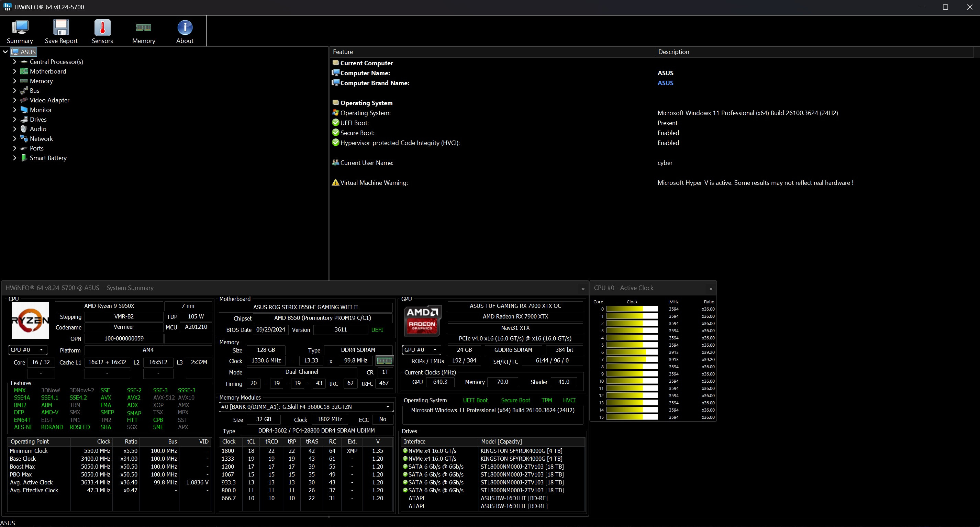Open the CPU #0 selector dropdown

pyautogui.click(x=27, y=350)
